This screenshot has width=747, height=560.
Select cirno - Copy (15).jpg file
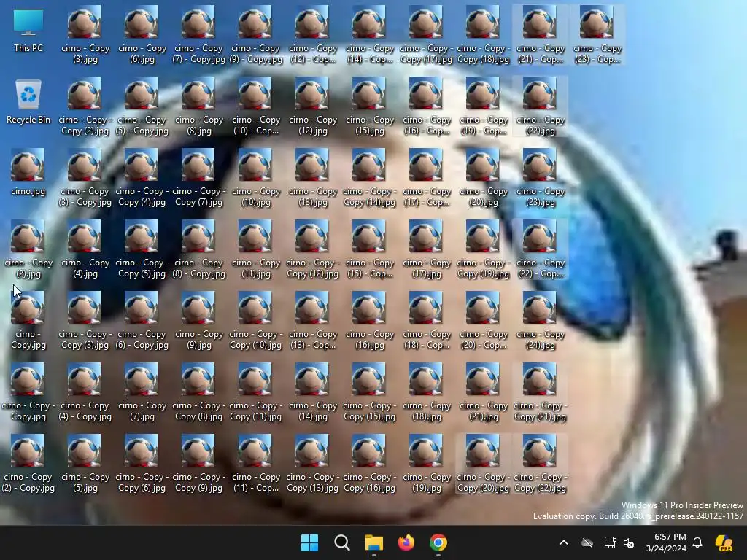pyautogui.click(x=370, y=106)
